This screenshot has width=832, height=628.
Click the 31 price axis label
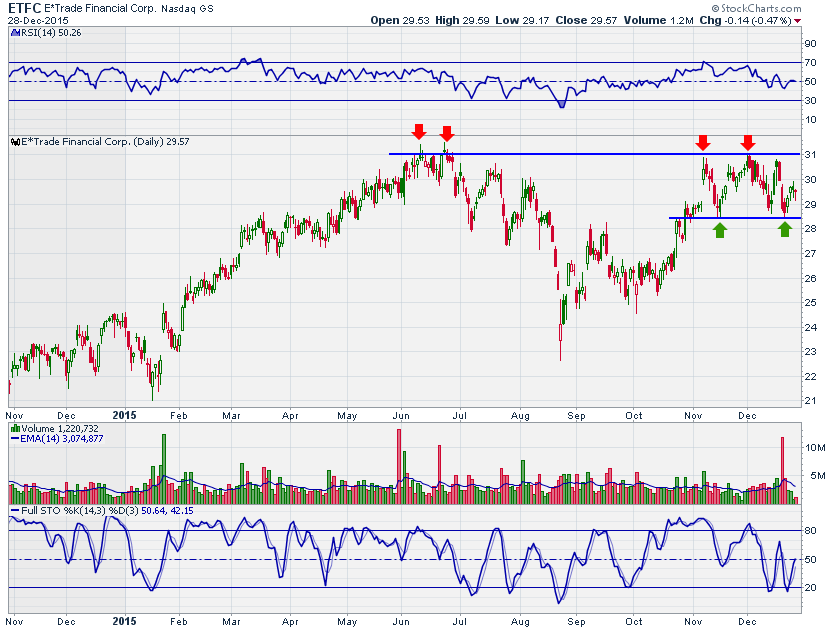tap(810, 155)
